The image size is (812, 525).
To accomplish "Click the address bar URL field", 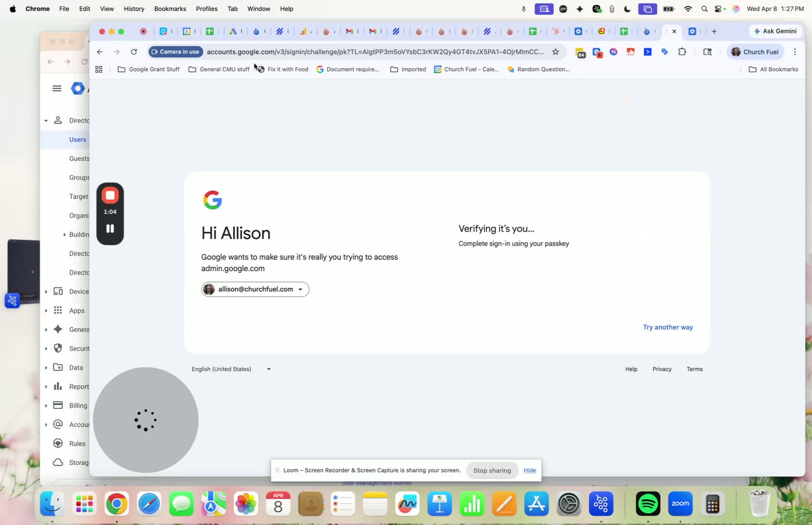I will (375, 52).
